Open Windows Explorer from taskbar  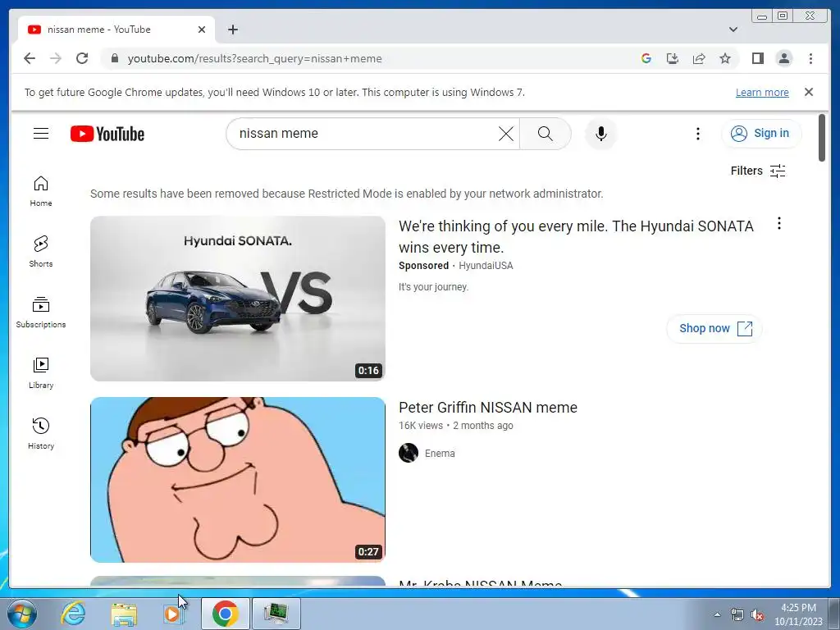point(124,614)
